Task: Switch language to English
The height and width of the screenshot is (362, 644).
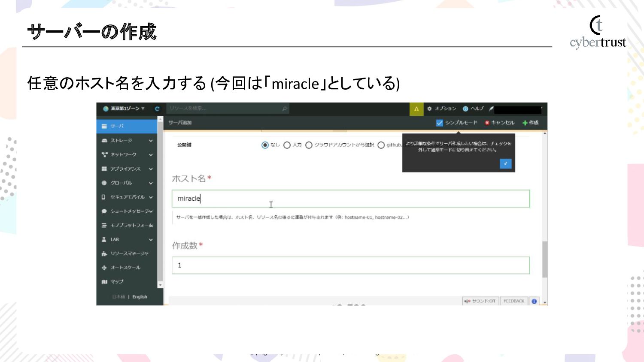Action: pyautogui.click(x=140, y=297)
